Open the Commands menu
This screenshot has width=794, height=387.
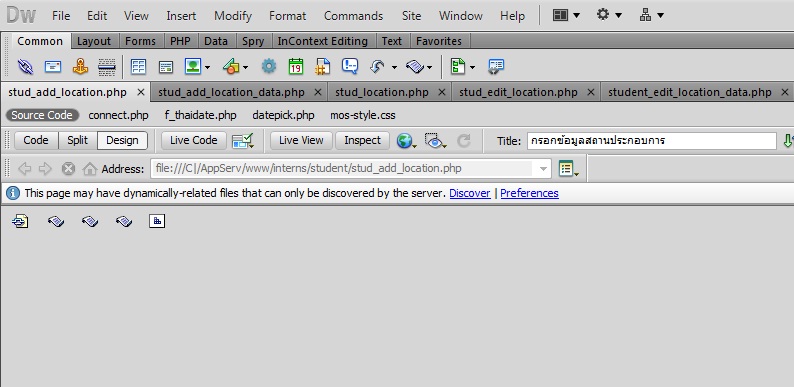tap(353, 16)
